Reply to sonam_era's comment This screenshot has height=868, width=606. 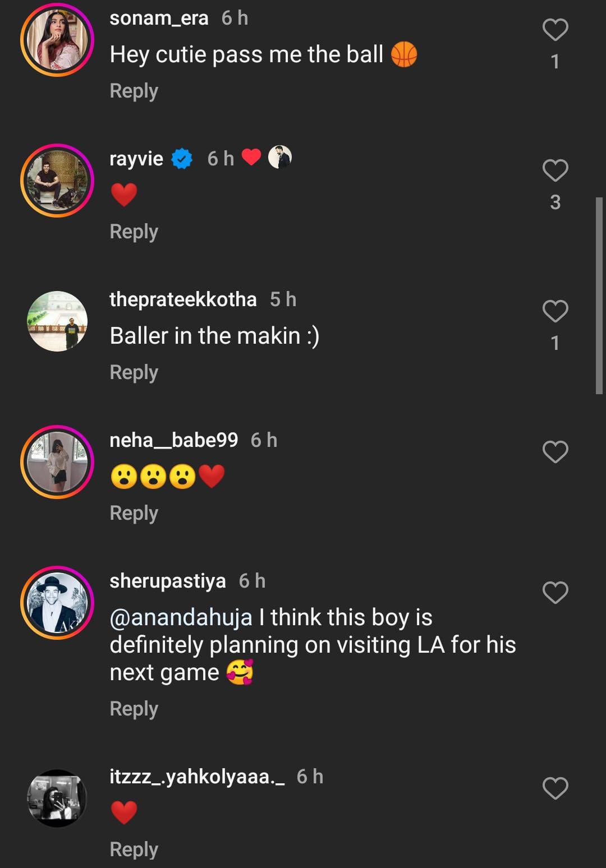134,91
